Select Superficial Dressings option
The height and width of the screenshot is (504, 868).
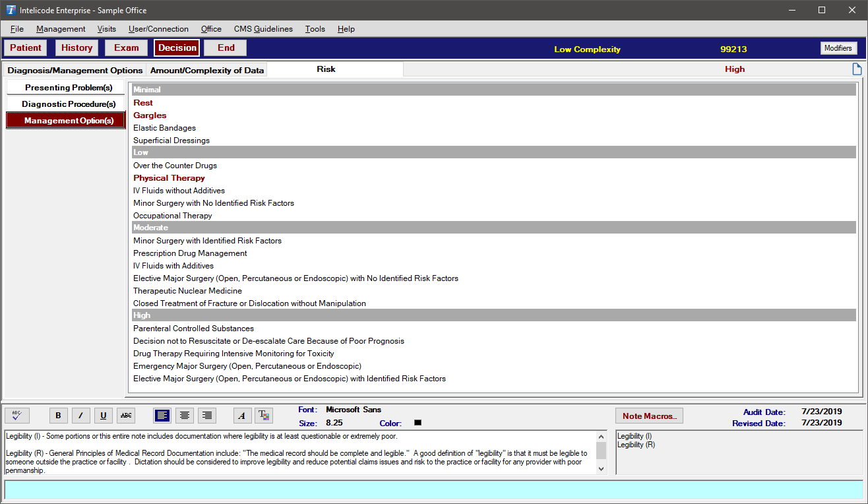(x=171, y=141)
